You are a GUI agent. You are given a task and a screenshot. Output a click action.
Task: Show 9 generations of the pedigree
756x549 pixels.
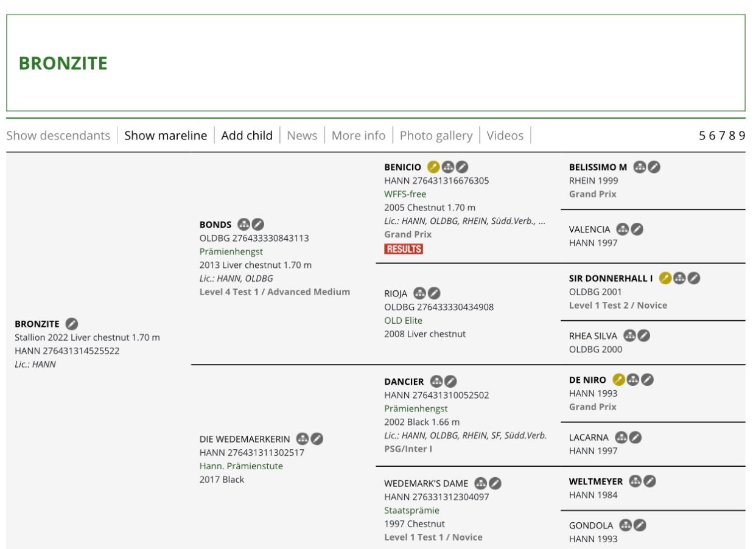[x=741, y=136]
